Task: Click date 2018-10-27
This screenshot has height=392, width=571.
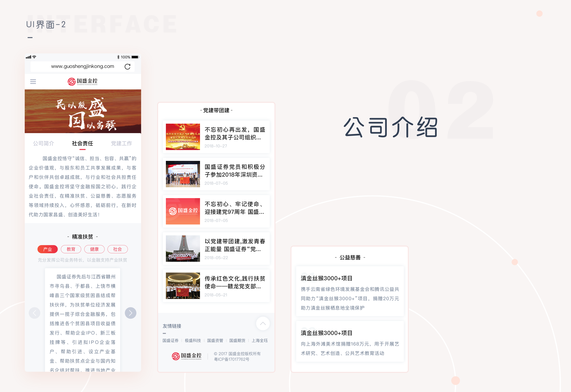Action: 216,146
